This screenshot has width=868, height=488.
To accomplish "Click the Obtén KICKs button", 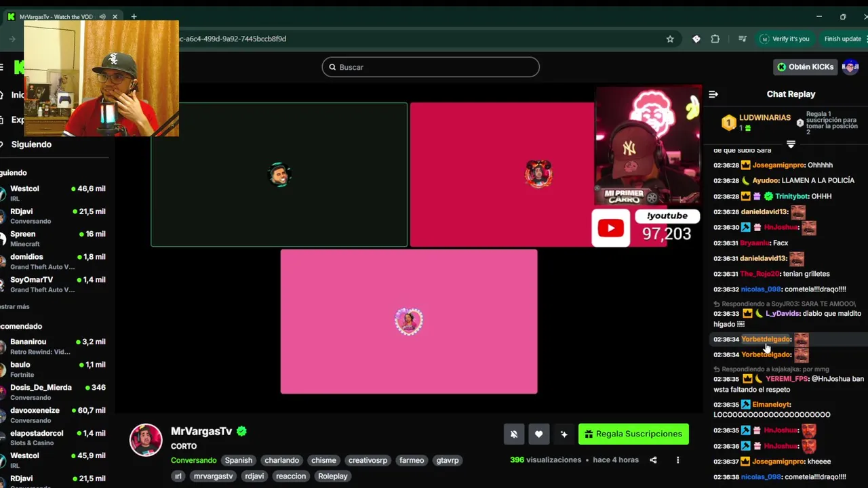I will point(806,66).
